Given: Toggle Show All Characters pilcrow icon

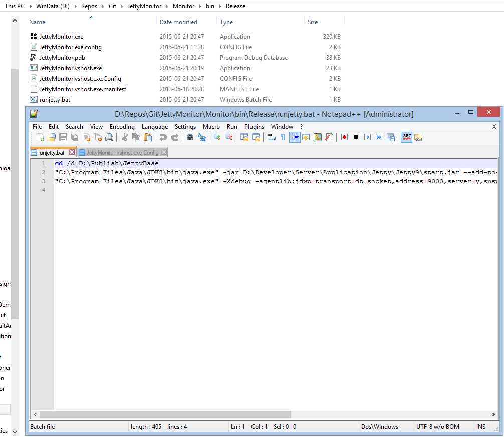Looking at the screenshot, I should tap(283, 138).
